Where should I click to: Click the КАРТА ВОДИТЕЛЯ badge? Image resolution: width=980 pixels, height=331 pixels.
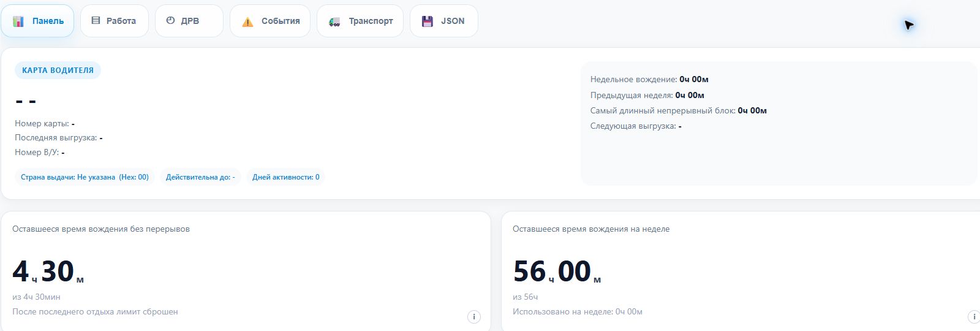coord(58,70)
